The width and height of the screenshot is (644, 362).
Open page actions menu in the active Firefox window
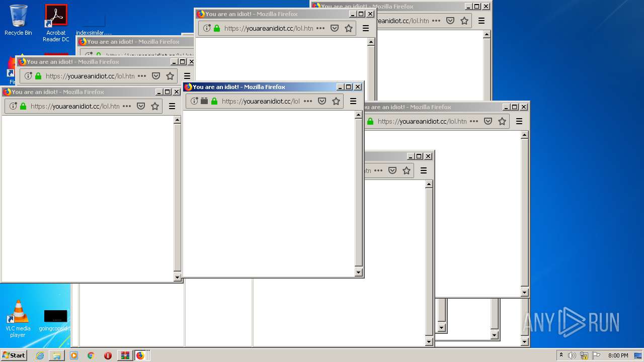[308, 101]
